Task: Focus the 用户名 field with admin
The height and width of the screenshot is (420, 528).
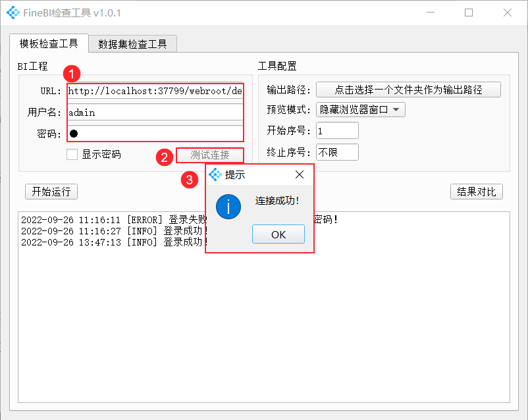Action: tap(155, 112)
